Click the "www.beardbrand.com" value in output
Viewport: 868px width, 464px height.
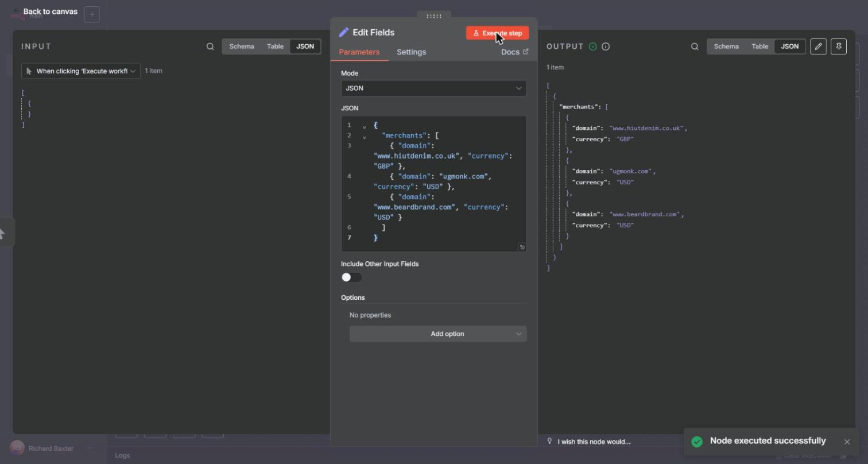645,214
